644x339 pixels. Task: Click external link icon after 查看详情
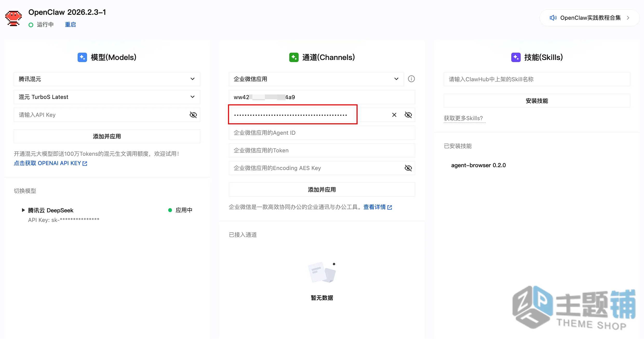pyautogui.click(x=390, y=207)
